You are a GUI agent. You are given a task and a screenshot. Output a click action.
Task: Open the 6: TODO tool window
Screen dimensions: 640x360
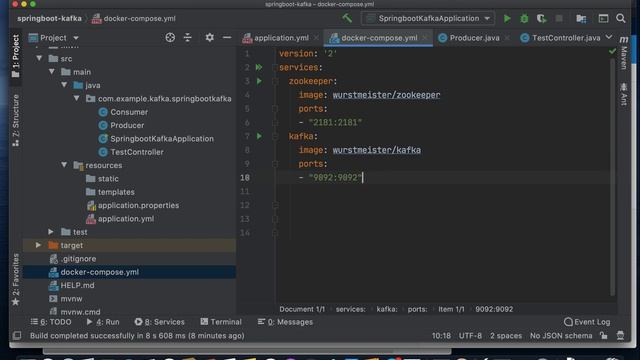pyautogui.click(x=51, y=322)
